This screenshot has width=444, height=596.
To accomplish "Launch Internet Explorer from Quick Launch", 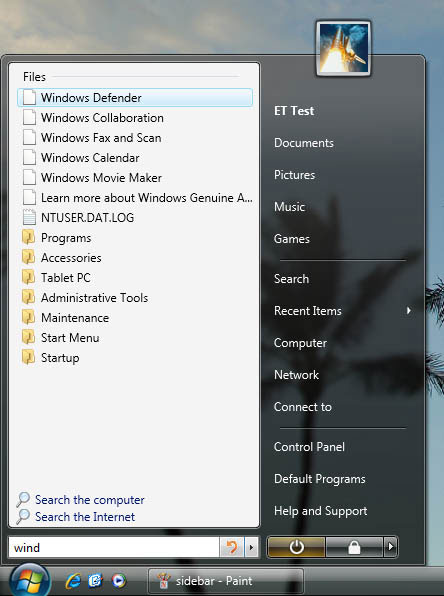I will (73, 581).
